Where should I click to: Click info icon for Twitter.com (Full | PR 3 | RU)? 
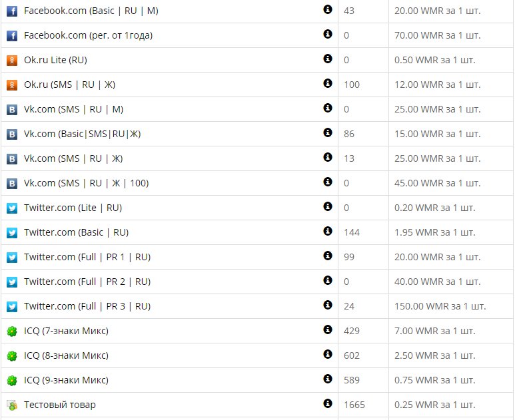(328, 304)
